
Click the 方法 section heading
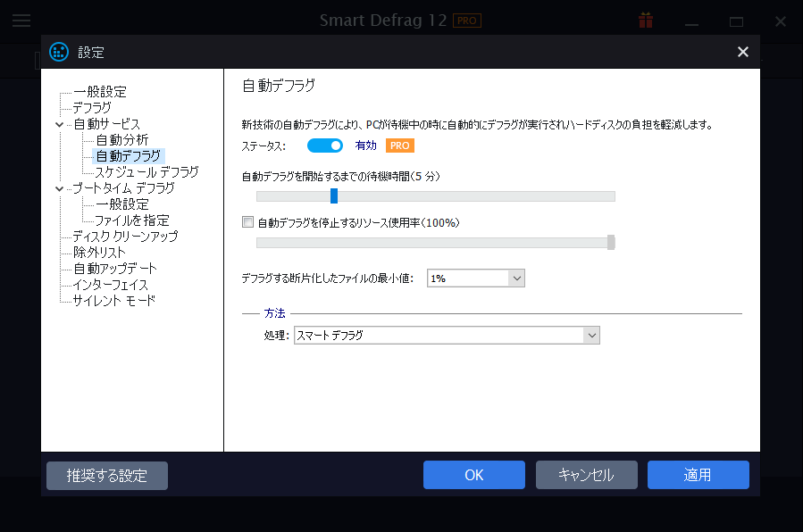(274, 313)
